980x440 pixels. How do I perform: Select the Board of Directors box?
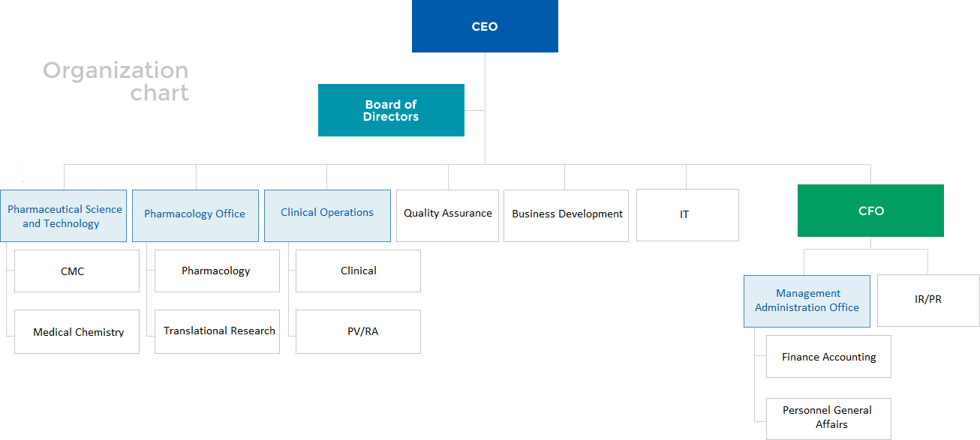391,110
